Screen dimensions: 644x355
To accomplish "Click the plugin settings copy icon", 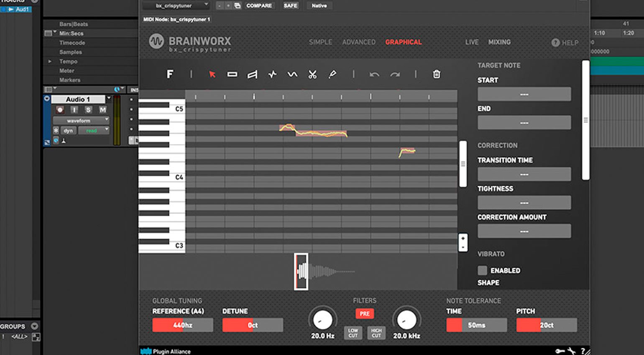I will [x=237, y=5].
